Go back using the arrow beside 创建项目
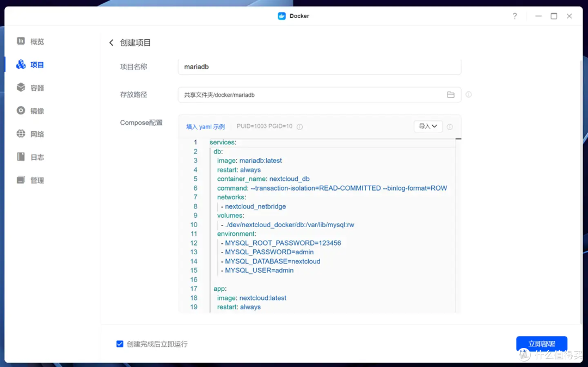 [x=111, y=42]
